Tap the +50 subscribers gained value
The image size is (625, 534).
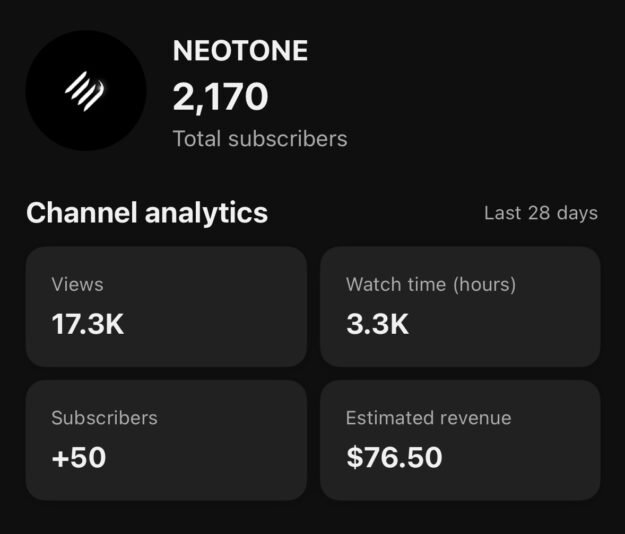point(78,458)
